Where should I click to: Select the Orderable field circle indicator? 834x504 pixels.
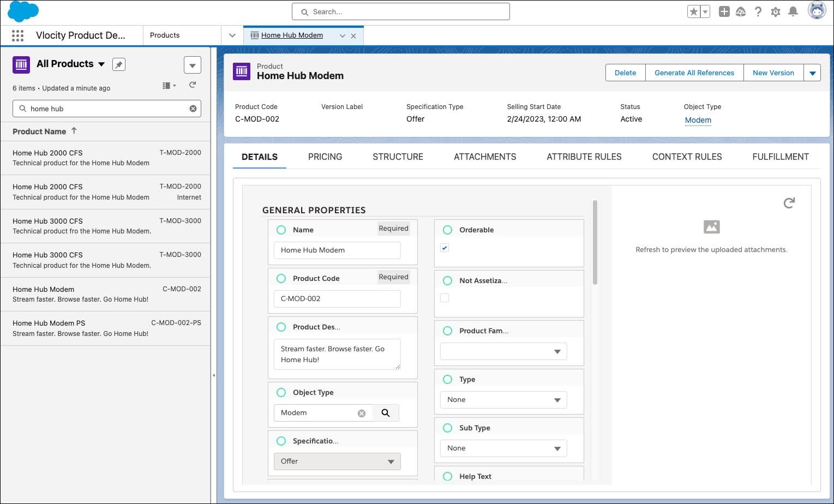[x=447, y=230]
